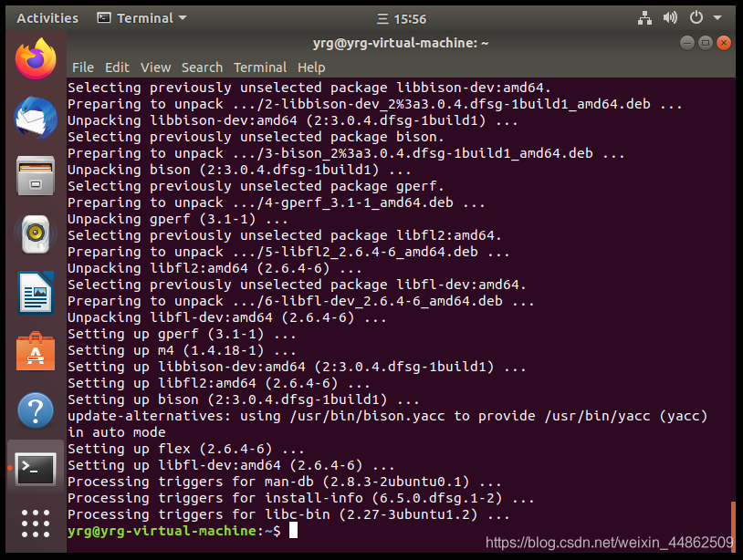743x560 pixels.
Task: Click the Terminal icon in dock
Action: coord(36,469)
